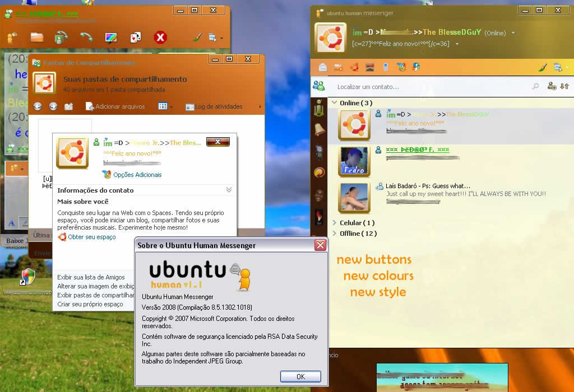Go back in sharing folders window
The width and height of the screenshot is (574, 392).
pos(38,106)
